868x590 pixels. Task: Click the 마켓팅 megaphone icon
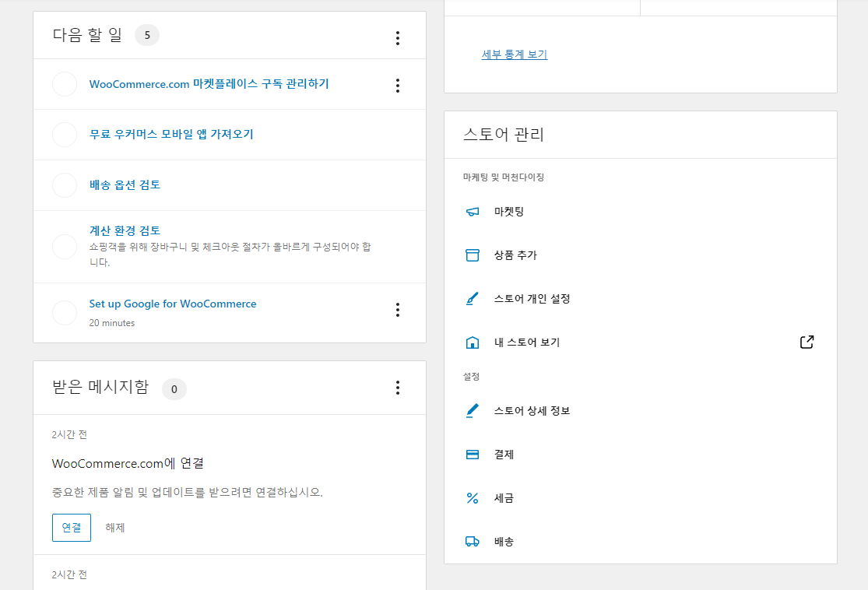(473, 212)
